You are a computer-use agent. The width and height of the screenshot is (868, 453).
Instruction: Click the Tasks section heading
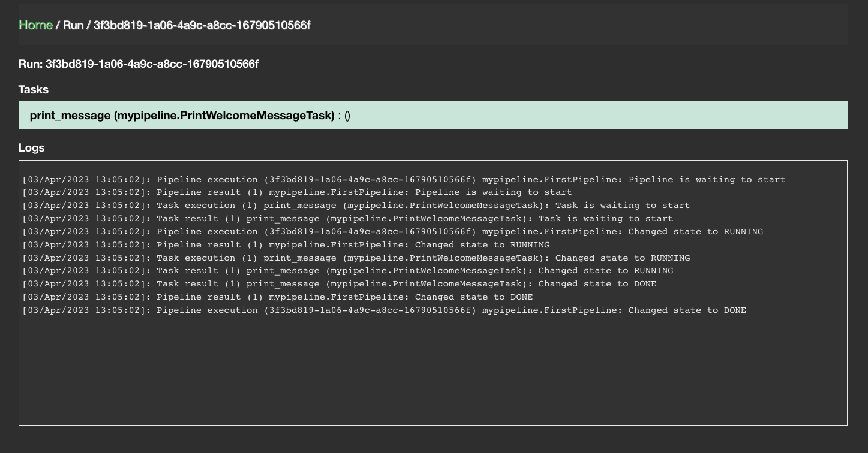pos(34,90)
